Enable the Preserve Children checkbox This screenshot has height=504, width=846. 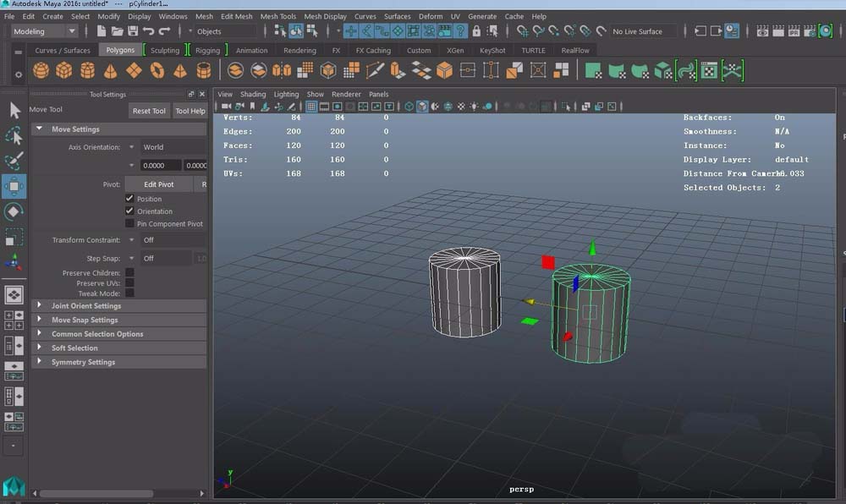coord(129,273)
